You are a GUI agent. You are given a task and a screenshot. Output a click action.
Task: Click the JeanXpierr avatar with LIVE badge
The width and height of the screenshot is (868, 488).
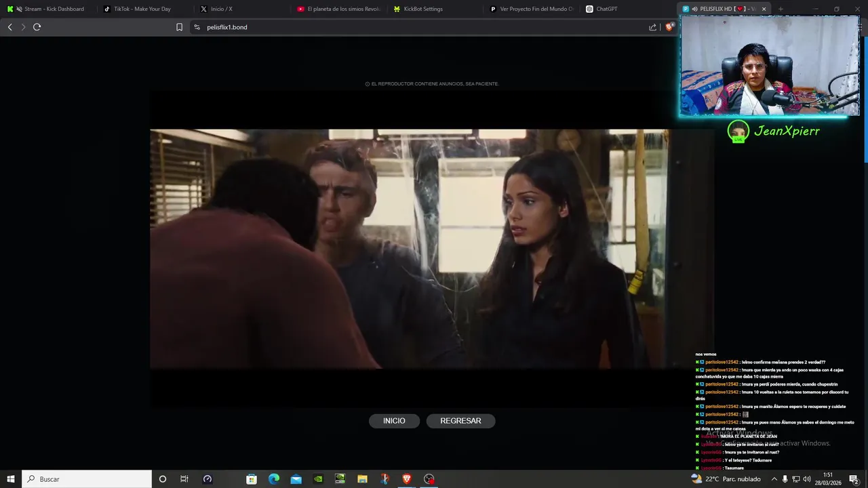738,131
